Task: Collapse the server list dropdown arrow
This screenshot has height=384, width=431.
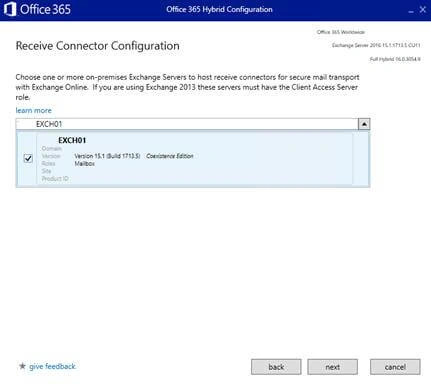Action: tap(364, 124)
